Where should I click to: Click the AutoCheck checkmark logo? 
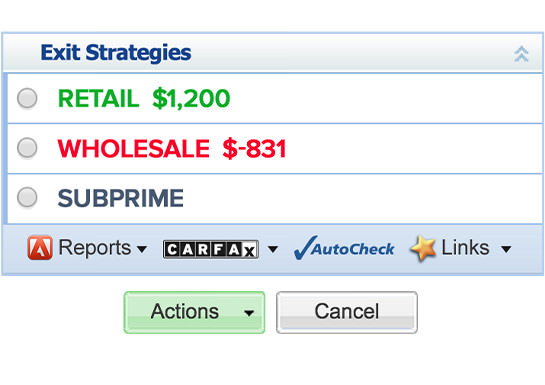click(x=344, y=248)
